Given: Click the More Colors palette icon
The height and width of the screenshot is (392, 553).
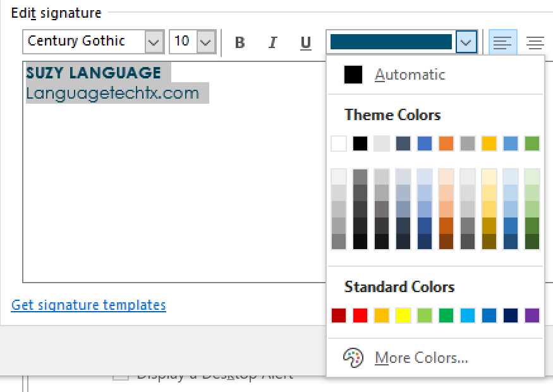Looking at the screenshot, I should (353, 358).
